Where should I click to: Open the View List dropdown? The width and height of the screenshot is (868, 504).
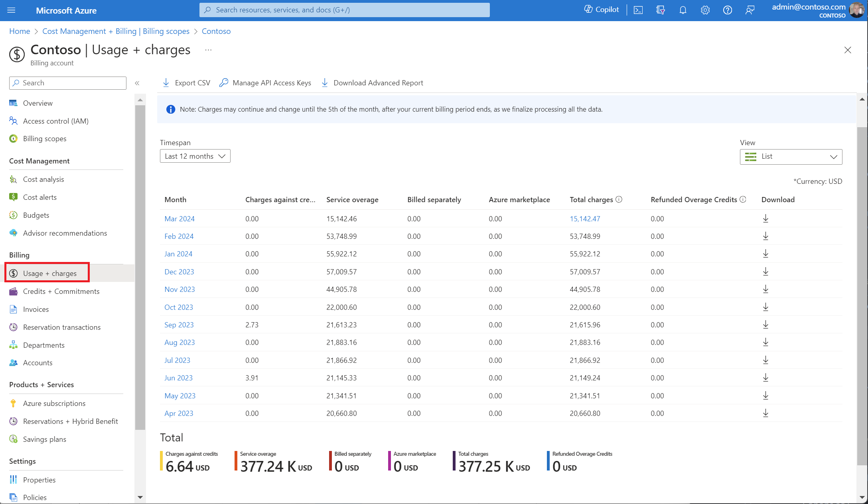[x=791, y=157]
